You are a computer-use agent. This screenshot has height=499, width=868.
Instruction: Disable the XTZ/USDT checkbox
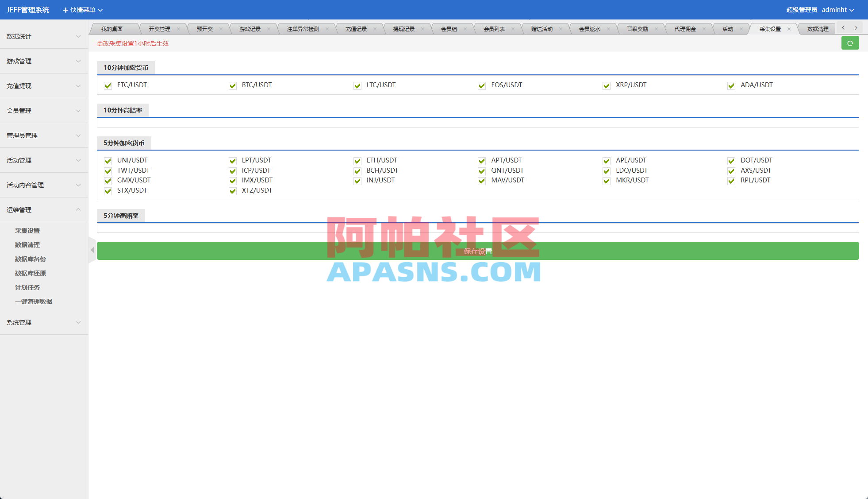click(x=233, y=191)
